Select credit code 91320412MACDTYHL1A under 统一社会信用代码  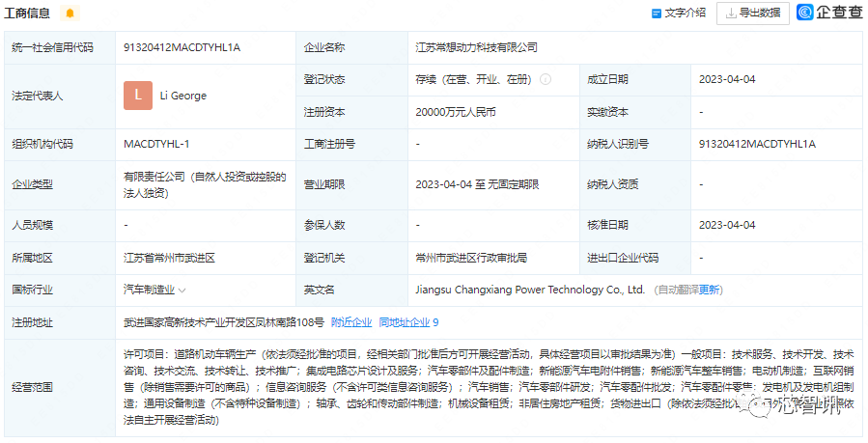[x=182, y=47]
